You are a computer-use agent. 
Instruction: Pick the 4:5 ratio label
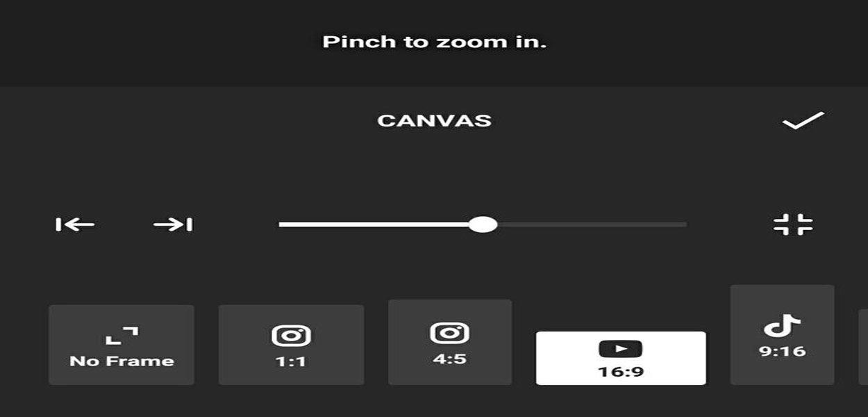point(450,361)
